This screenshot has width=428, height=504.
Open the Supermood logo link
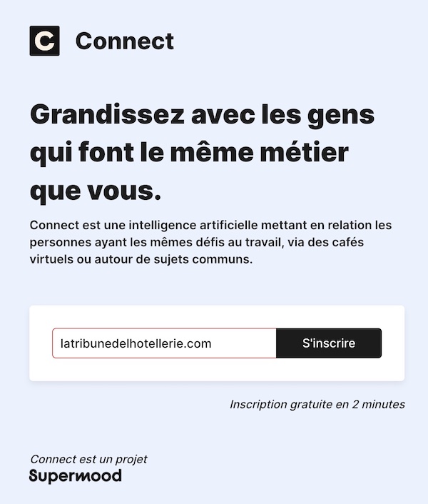(75, 476)
